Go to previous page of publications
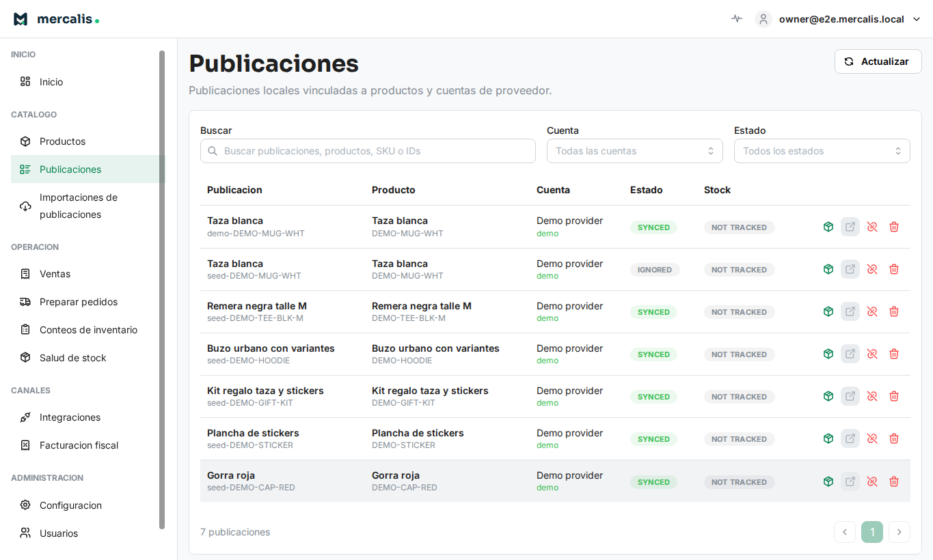The image size is (933, 560). 845,532
